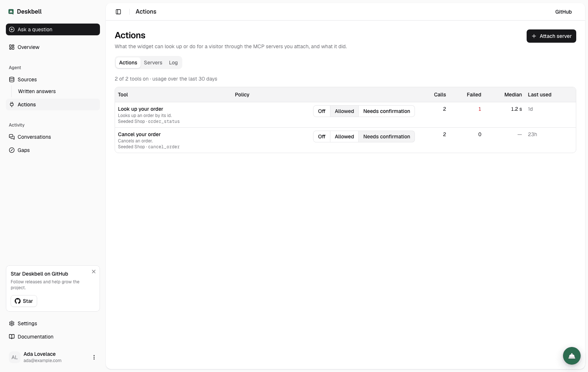Dismiss the Star Deskbell on GitHub card
Screen dimensions: 588x372
[94, 272]
